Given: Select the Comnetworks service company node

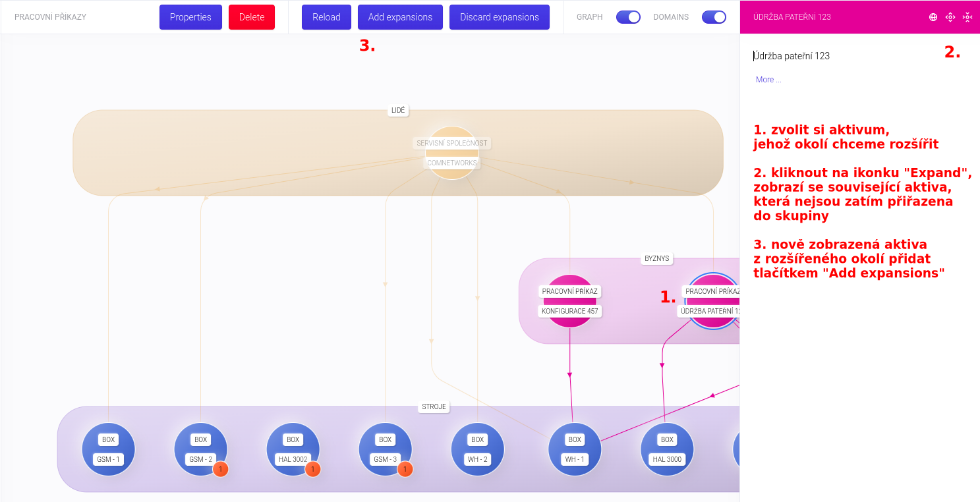Looking at the screenshot, I should 451,153.
